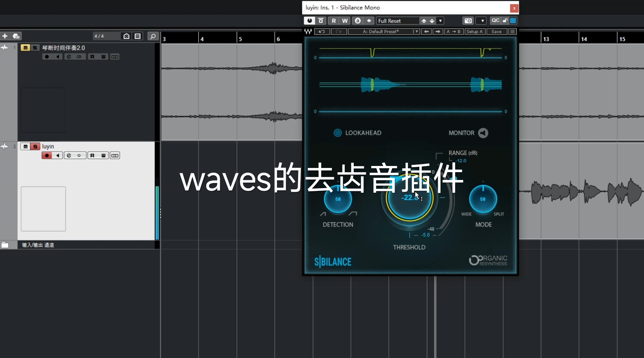Click the plugin panel toggle beside the power button

(321, 21)
